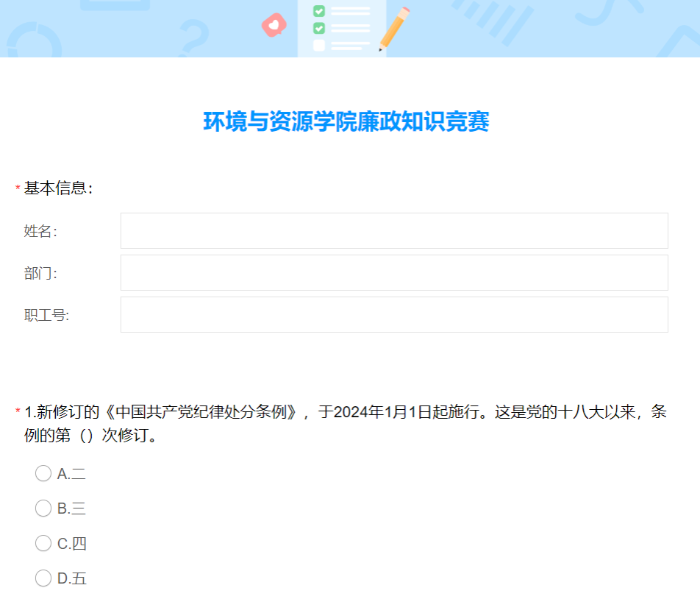
Task: Click the 姓名 field label
Action: point(40,231)
